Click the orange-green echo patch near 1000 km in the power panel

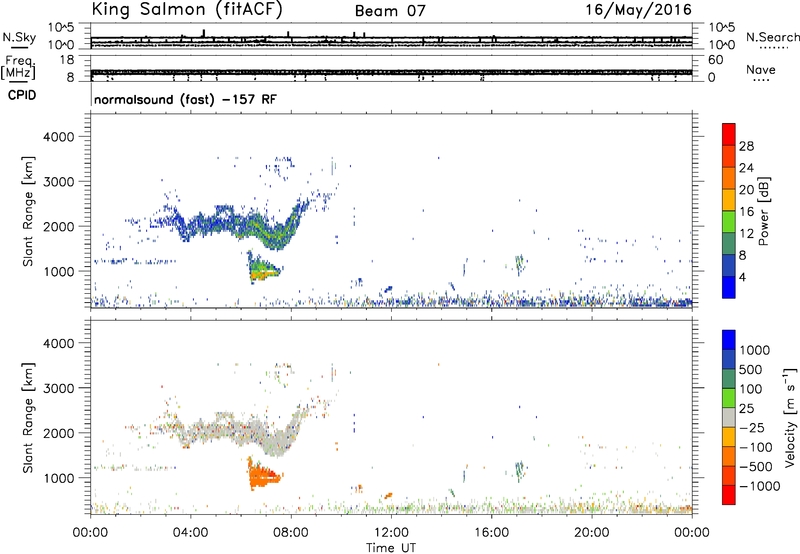[263, 269]
